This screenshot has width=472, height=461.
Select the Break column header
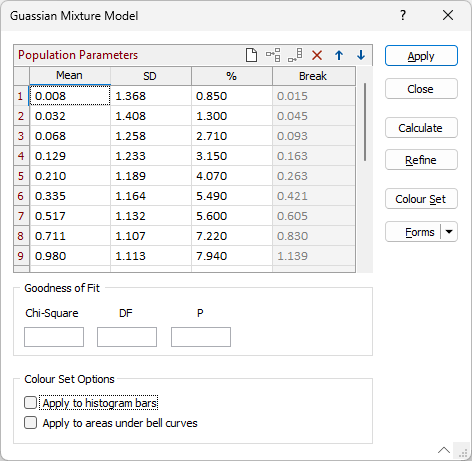point(314,76)
